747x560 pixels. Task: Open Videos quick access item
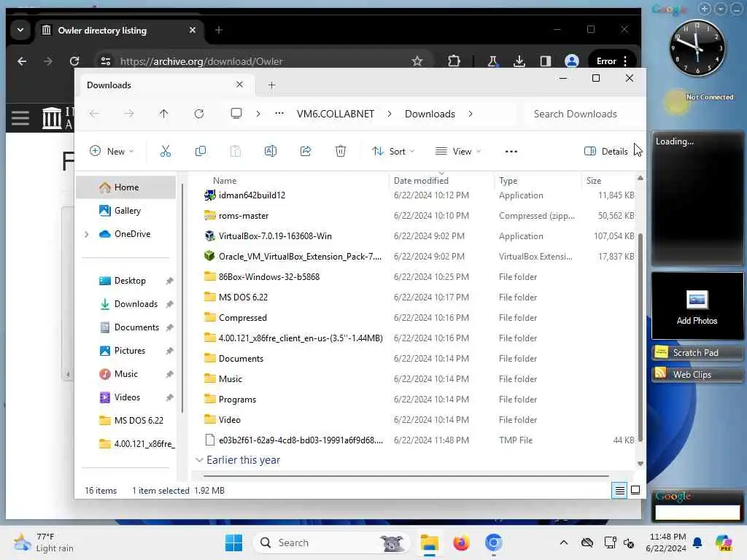126,397
